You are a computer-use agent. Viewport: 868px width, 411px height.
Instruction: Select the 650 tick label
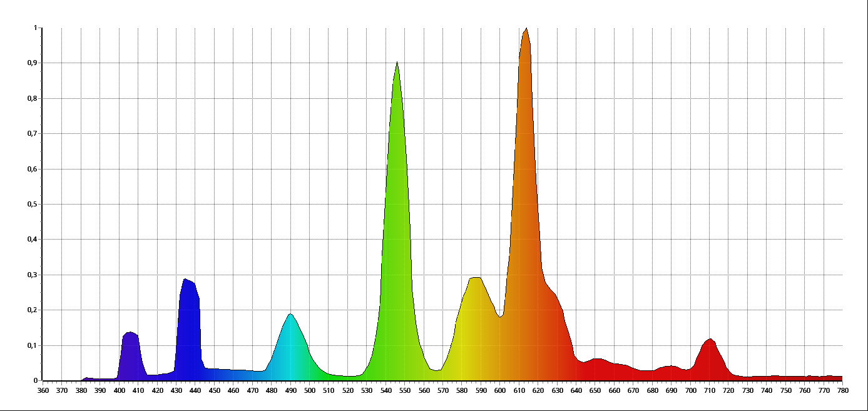[x=596, y=391]
